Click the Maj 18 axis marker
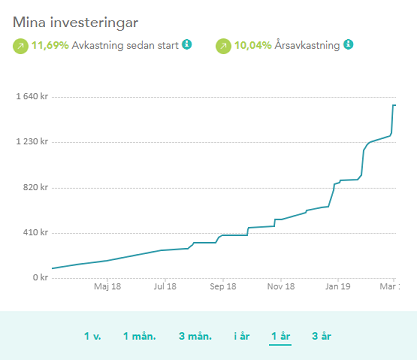Viewport: 417px width, 360px height. [107, 286]
